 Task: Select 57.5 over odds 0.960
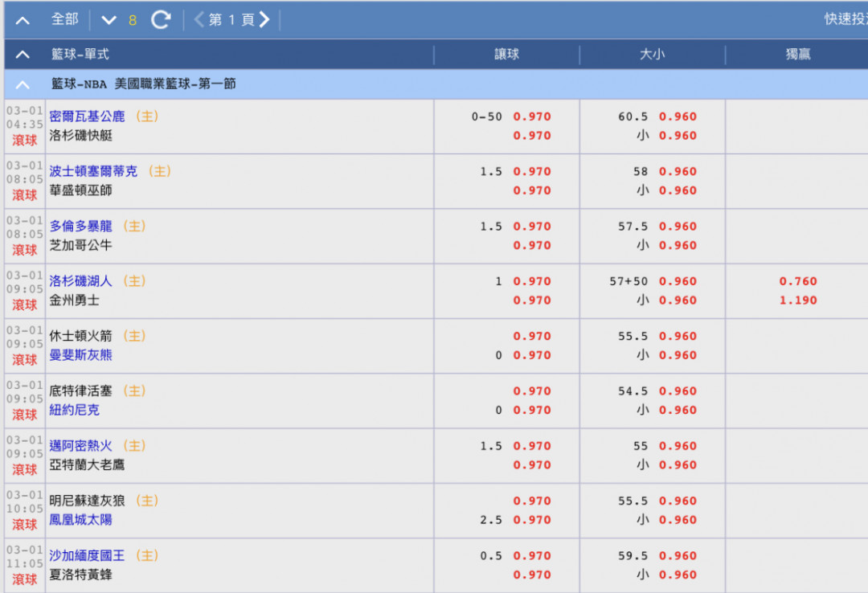coord(678,227)
